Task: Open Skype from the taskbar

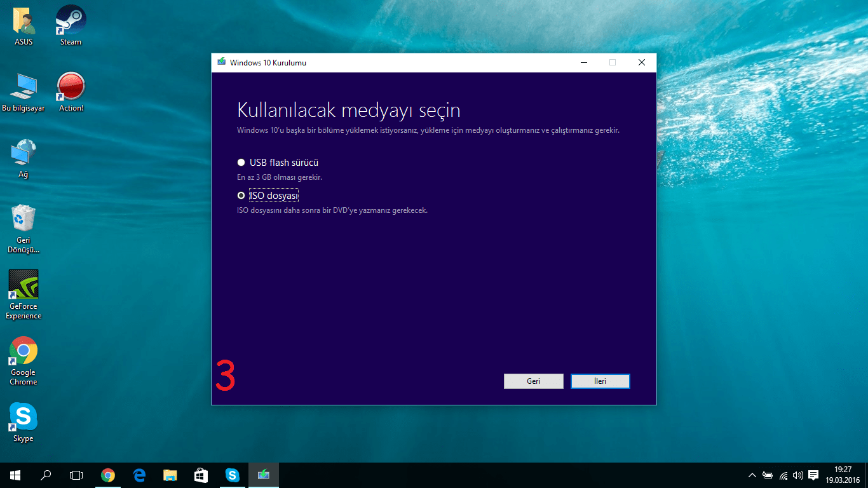Action: (x=232, y=475)
